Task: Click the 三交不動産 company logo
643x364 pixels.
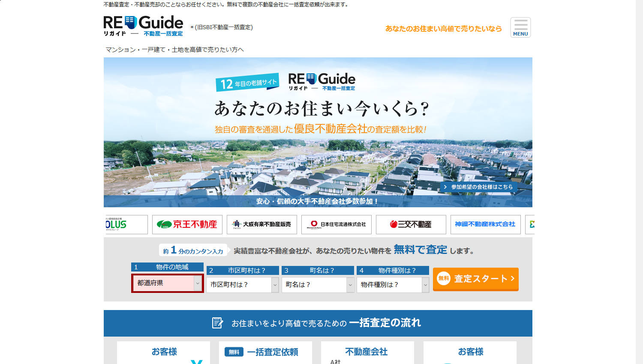Action: pyautogui.click(x=411, y=224)
